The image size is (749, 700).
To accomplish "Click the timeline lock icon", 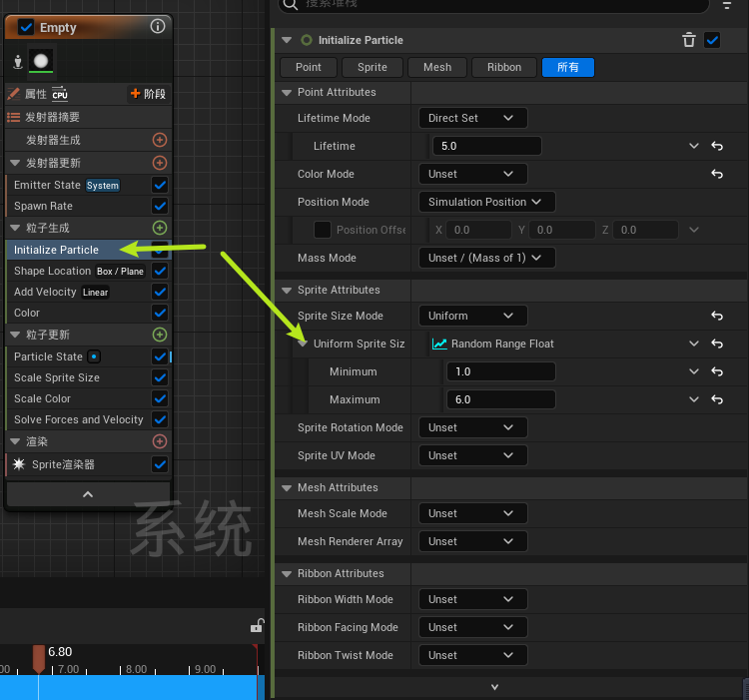I will [257, 625].
